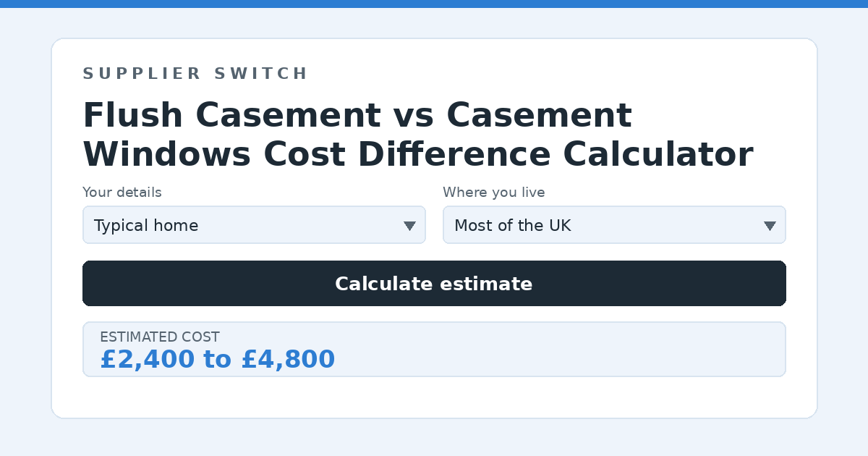Click the 'Flush Casement vs Casement' heading line
The width and height of the screenshot is (868, 456).
357,115
